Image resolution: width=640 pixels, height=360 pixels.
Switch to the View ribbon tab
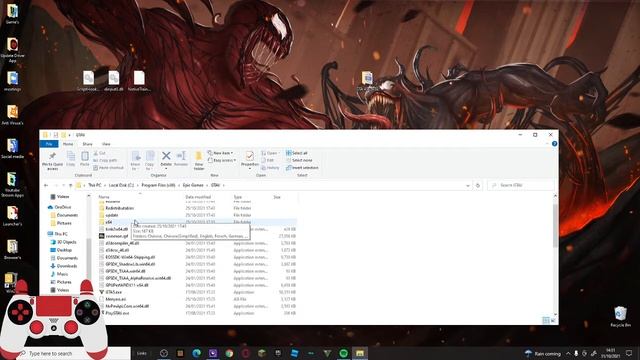[106, 144]
